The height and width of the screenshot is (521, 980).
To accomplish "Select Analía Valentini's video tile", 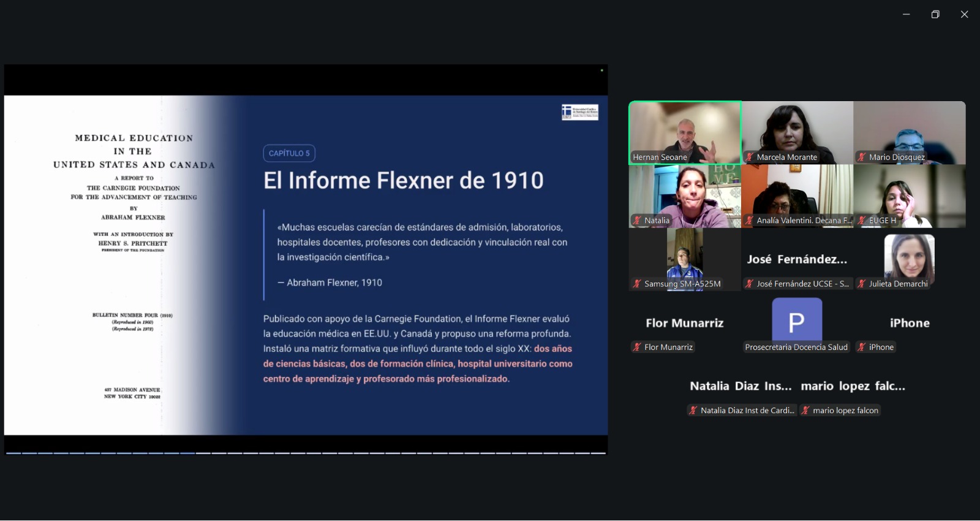I will (797, 196).
